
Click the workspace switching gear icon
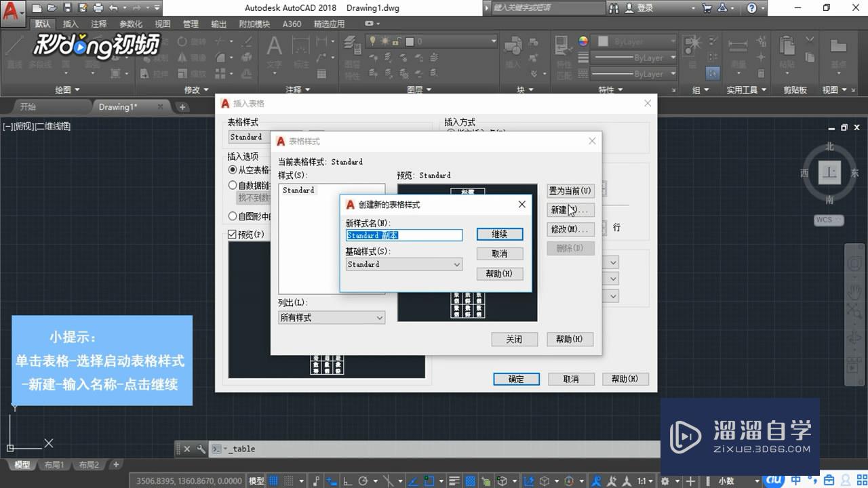tap(665, 481)
